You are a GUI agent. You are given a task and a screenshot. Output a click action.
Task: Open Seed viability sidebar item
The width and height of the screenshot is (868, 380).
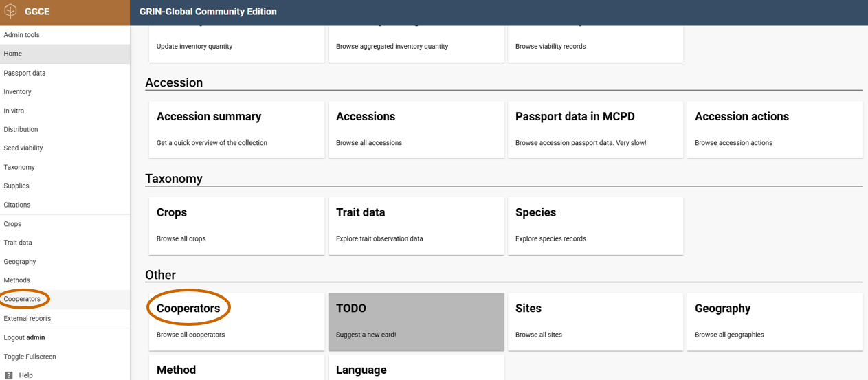(x=23, y=148)
